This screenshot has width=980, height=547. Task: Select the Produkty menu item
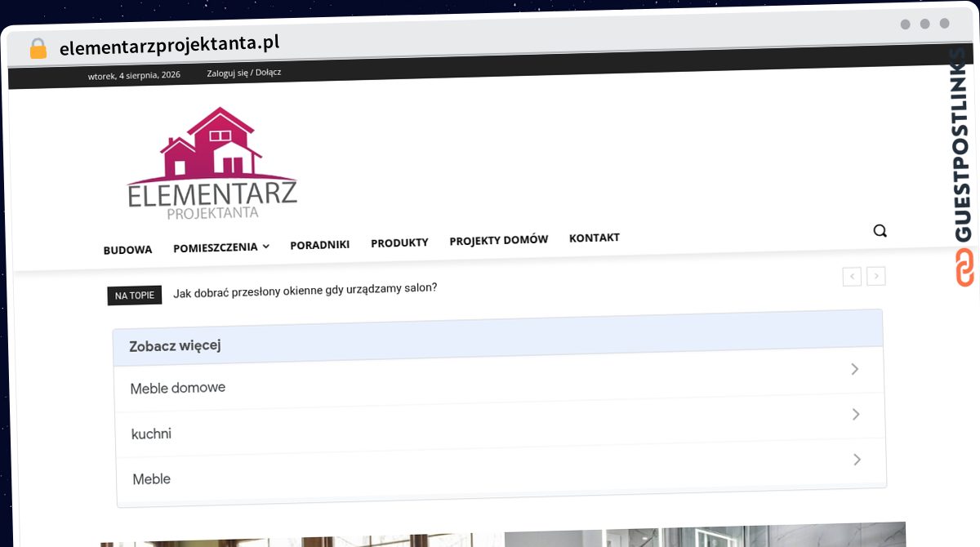[x=399, y=242]
